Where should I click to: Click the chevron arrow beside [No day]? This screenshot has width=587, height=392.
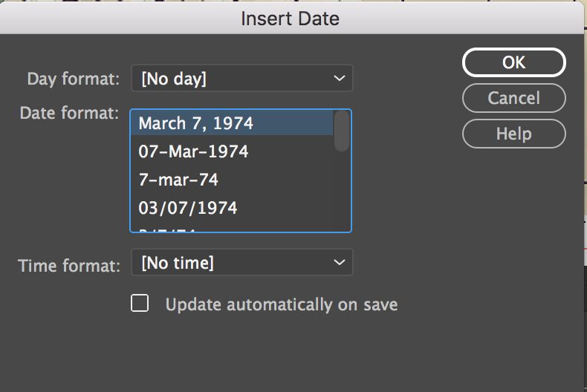point(339,78)
